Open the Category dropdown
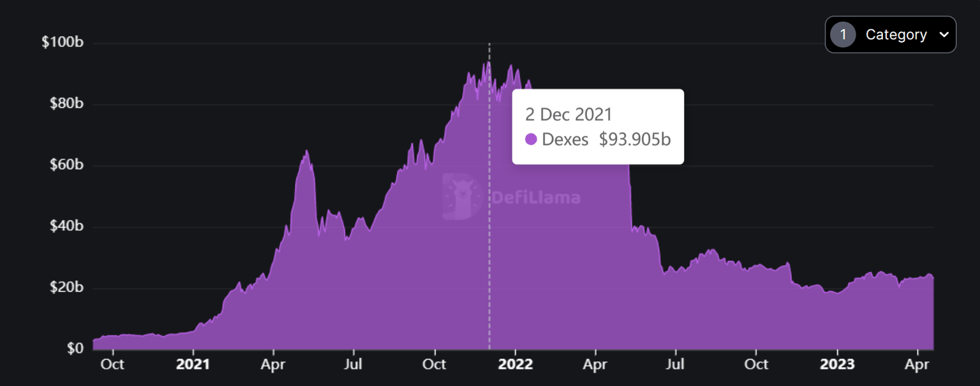Viewport: 980px width, 386px height. pos(890,34)
